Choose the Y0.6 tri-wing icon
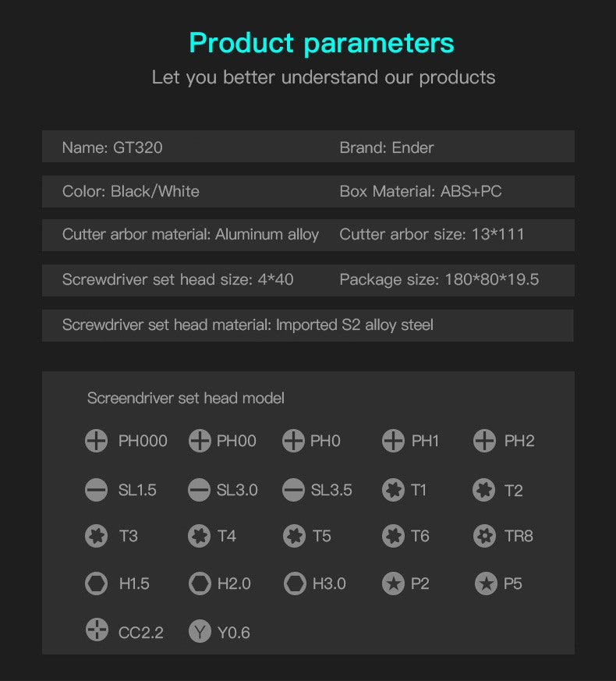 200,631
